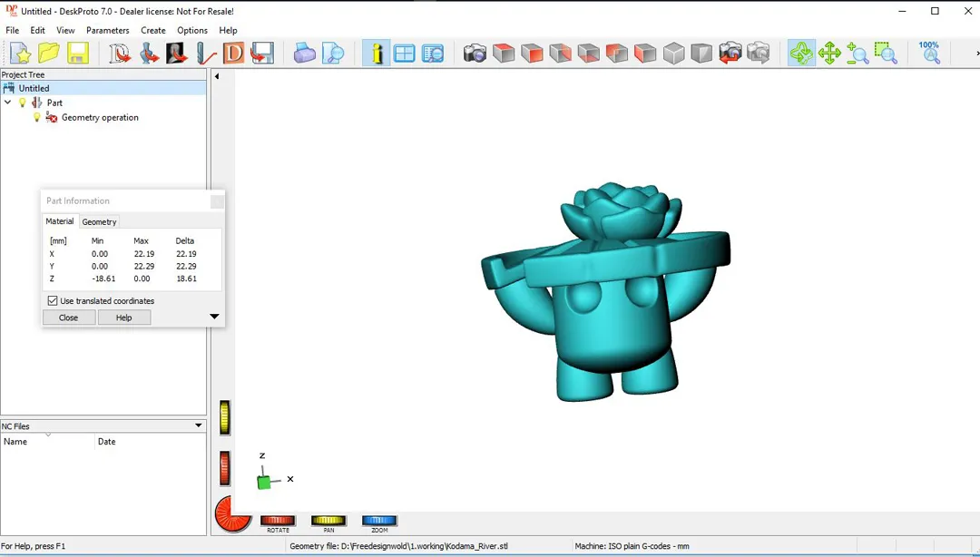
Task: Print using the purple printer icon
Action: 305,54
